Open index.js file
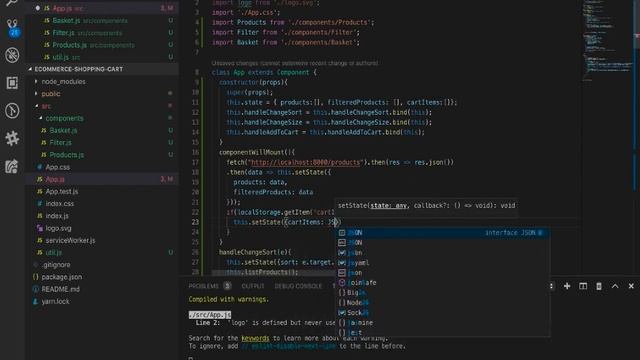This screenshot has height=360, width=640. (57, 216)
